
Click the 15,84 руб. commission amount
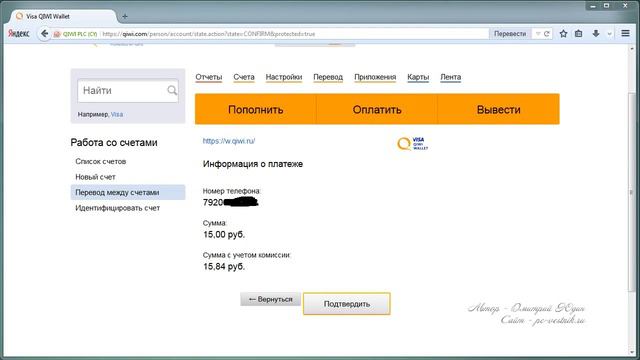(x=224, y=267)
